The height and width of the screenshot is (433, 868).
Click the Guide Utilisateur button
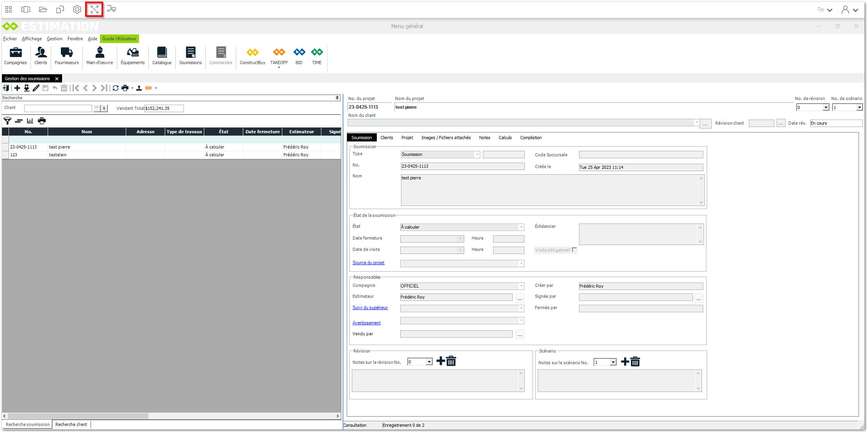click(x=119, y=39)
